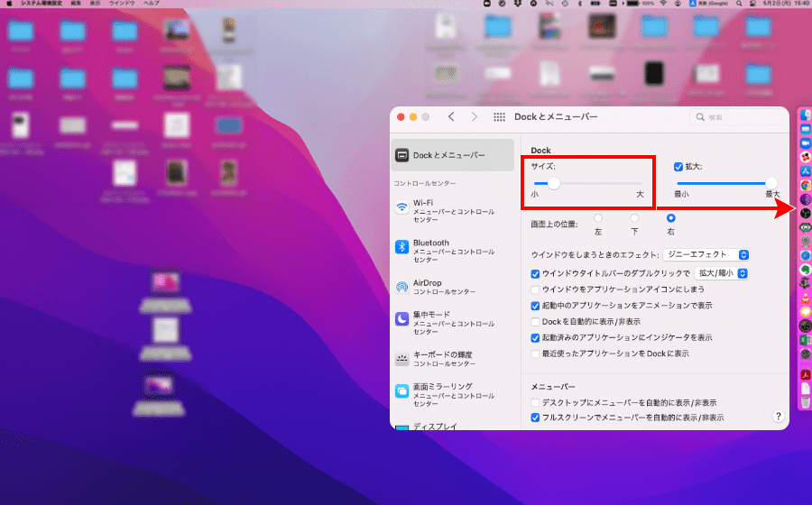812x505 pixels.
Task: Enable ウインドウをアプリケーションアイコンにしまう checkbox
Action: 535,289
